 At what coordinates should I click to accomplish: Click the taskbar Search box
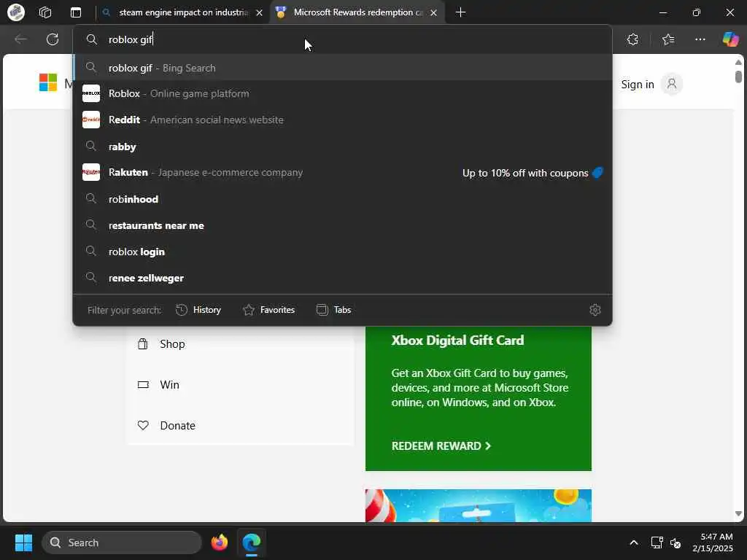tap(122, 542)
